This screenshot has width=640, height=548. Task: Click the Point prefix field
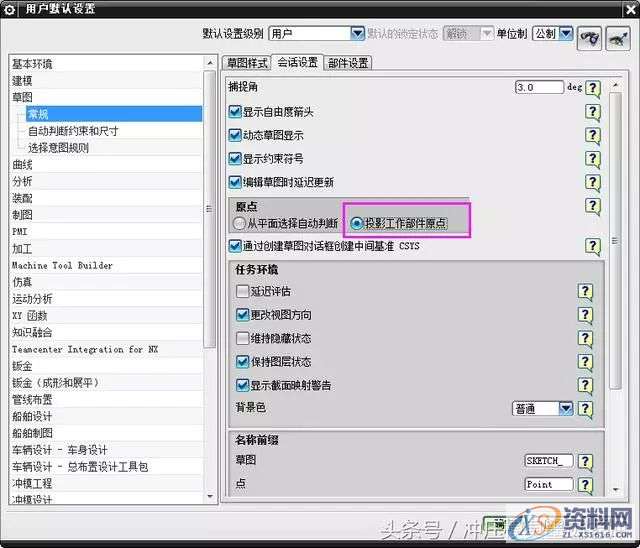(549, 484)
